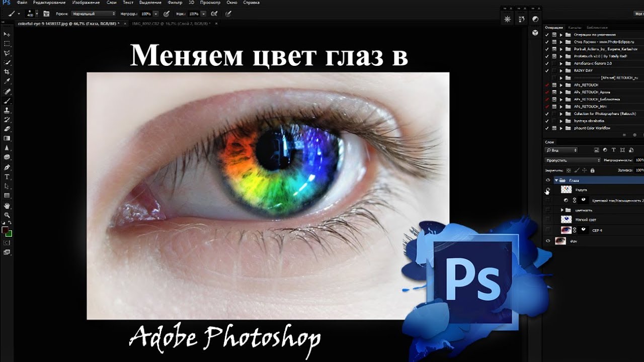Open the History panel icon

(521, 19)
